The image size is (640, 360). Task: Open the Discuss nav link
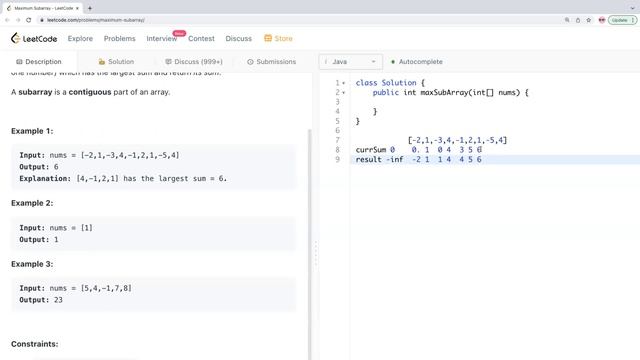[238, 38]
